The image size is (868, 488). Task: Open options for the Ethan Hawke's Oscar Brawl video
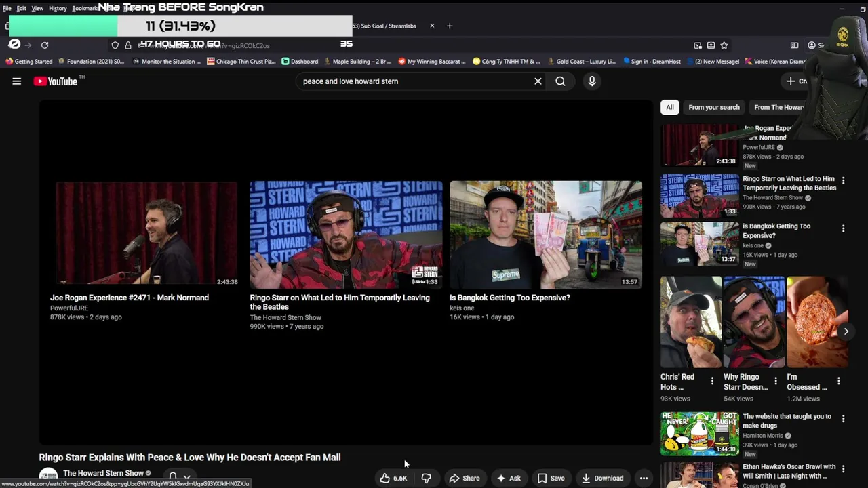843,469
